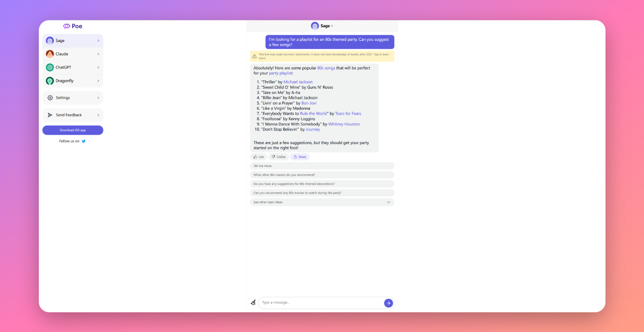Open the party playlist link
The image size is (644, 332).
280,73
